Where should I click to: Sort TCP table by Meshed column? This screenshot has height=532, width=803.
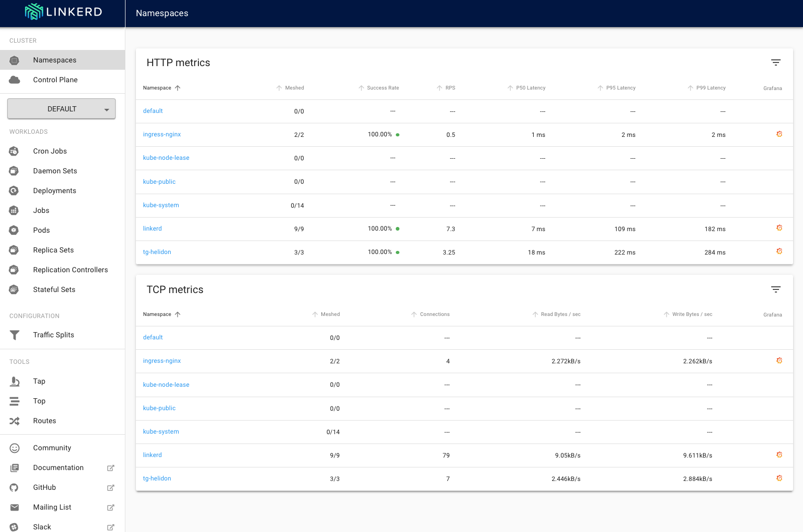click(x=326, y=314)
